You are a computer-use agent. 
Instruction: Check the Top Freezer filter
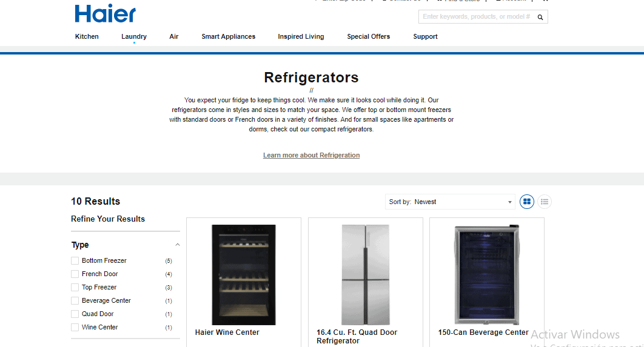pos(75,288)
